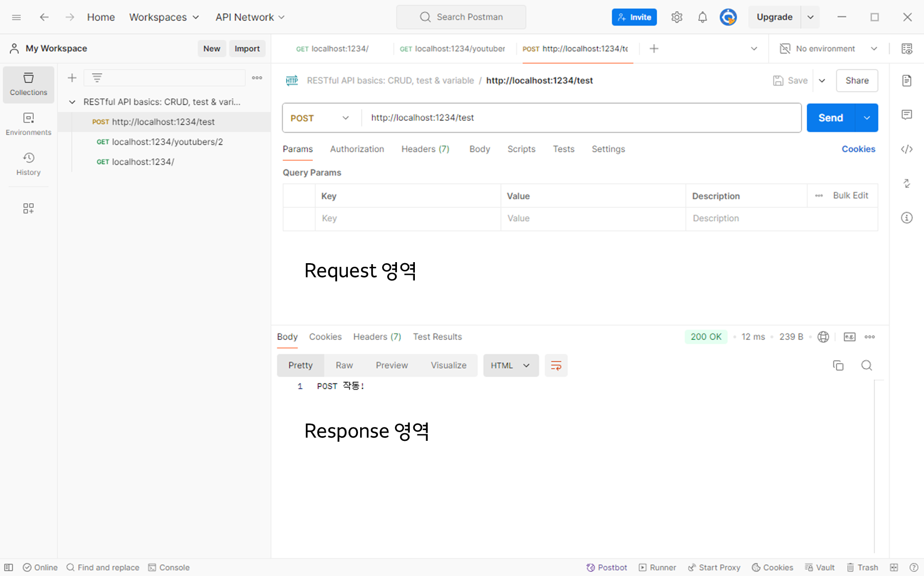Open the help icon in status bar
Viewport: 924px width, 576px height.
click(x=914, y=567)
